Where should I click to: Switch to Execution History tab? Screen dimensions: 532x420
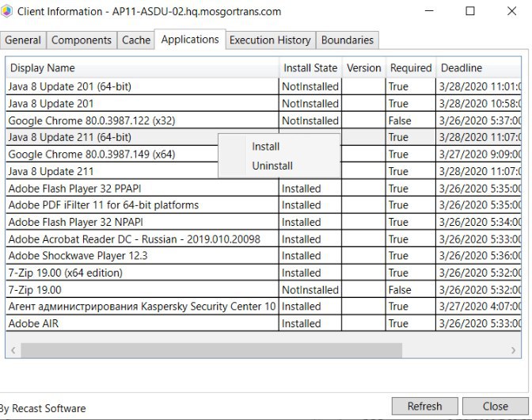[270, 40]
